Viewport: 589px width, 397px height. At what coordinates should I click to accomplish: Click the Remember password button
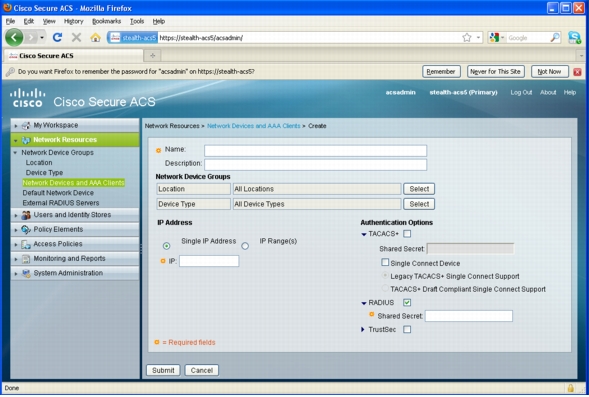pyautogui.click(x=441, y=71)
